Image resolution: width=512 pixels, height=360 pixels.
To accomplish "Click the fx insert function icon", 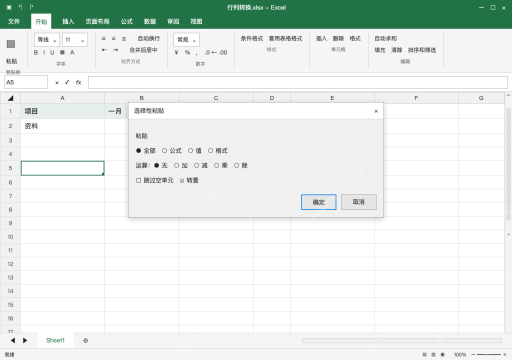I will point(78,82).
